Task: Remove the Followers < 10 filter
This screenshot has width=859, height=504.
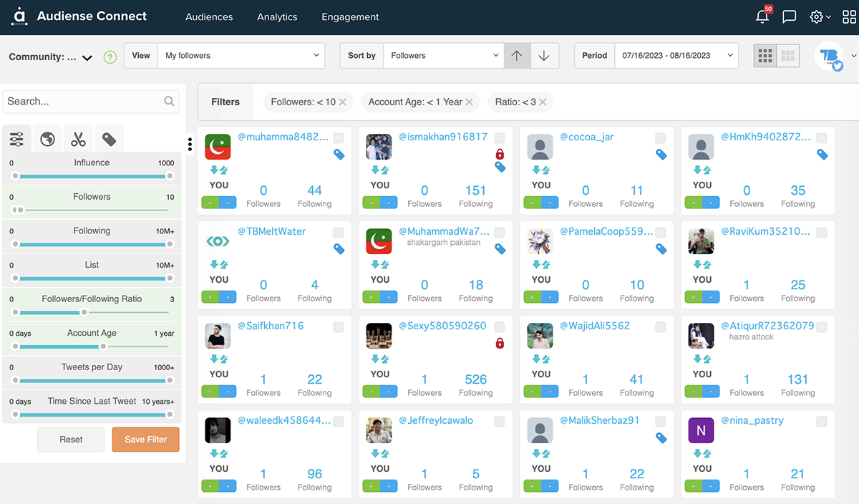Action: point(343,102)
